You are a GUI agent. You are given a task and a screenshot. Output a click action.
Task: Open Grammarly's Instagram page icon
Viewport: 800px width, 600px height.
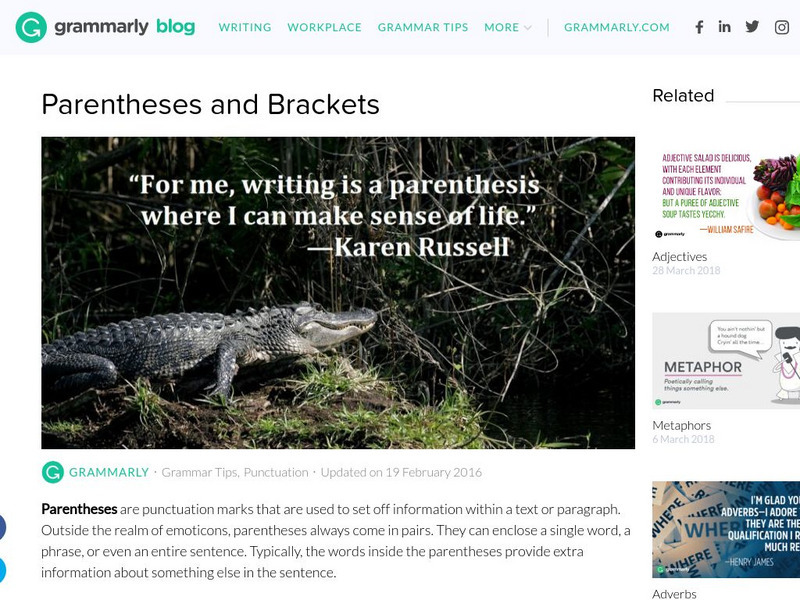[x=782, y=27]
